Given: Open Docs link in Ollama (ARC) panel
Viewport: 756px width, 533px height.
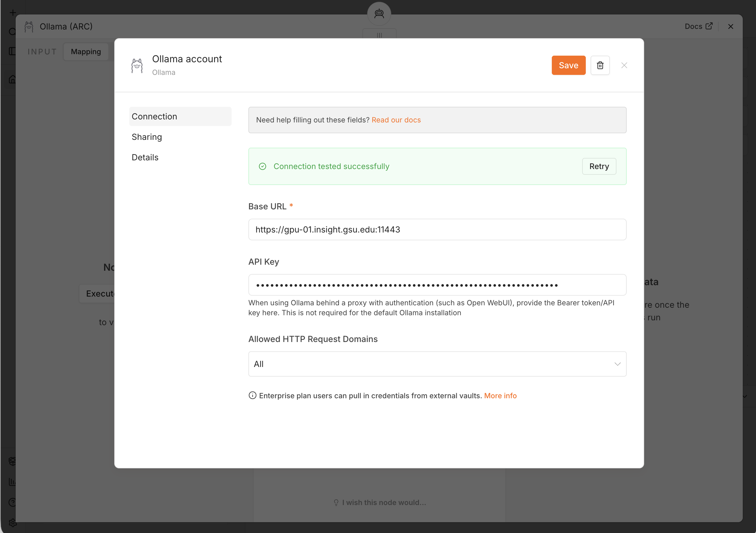Looking at the screenshot, I should click(698, 26).
